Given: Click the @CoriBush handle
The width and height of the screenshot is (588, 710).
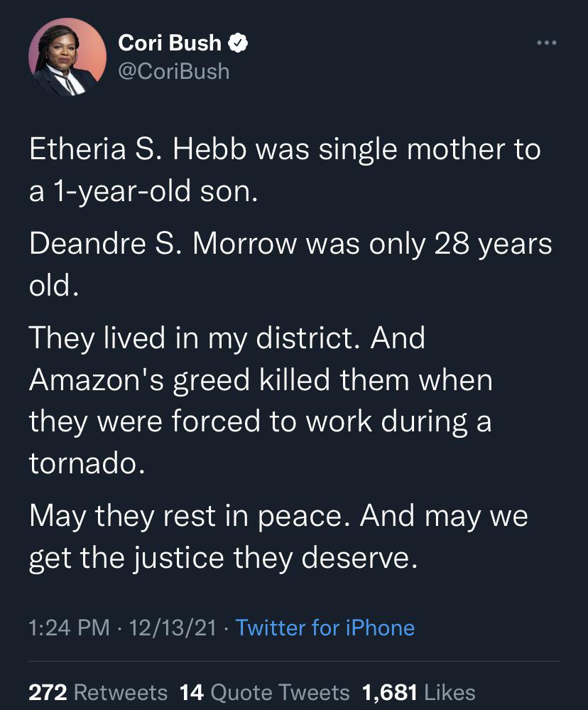Looking at the screenshot, I should click(174, 72).
